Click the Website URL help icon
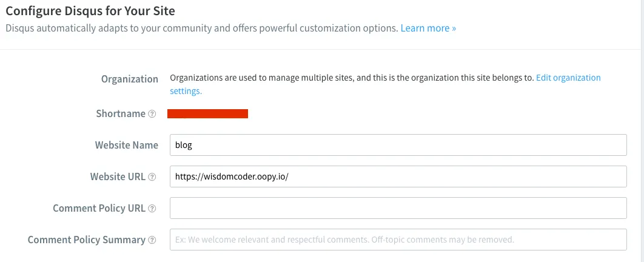The image size is (644, 262). coord(152,177)
